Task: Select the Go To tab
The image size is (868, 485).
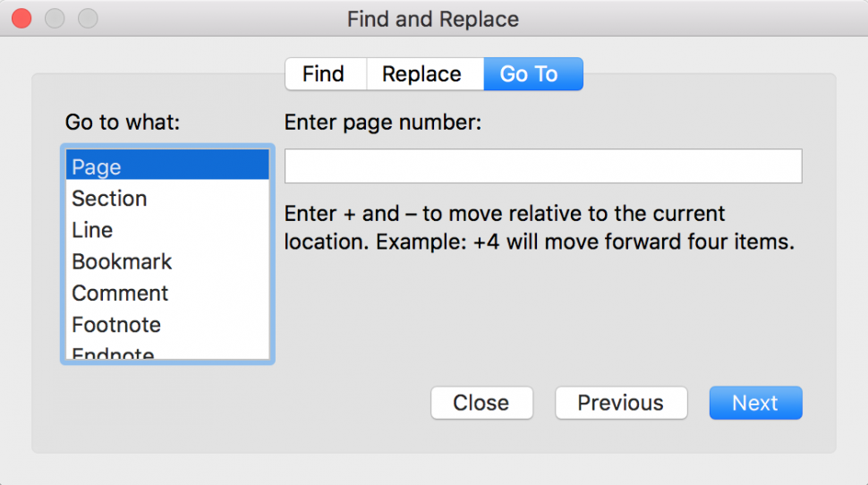Action: coord(533,73)
